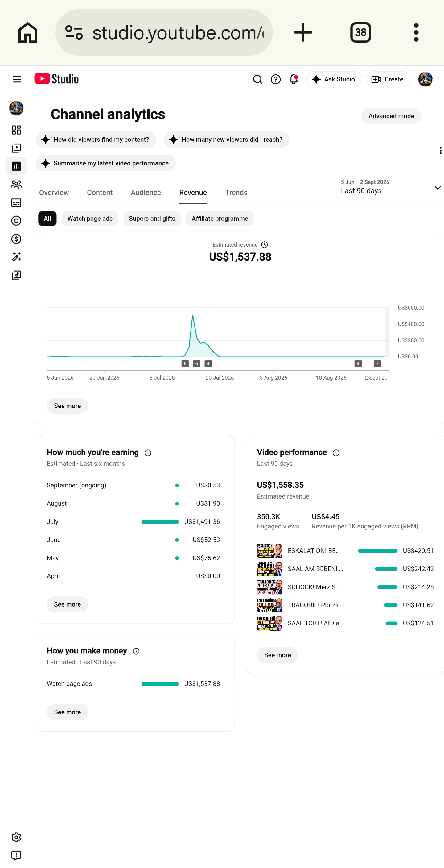Image resolution: width=444 pixels, height=868 pixels.
Task: Click the Advanced mode button
Action: 391,116
